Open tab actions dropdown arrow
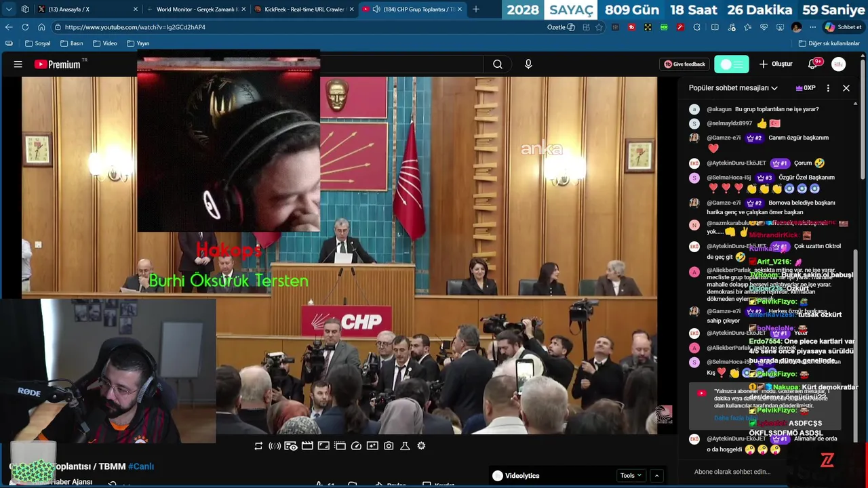 coord(9,9)
